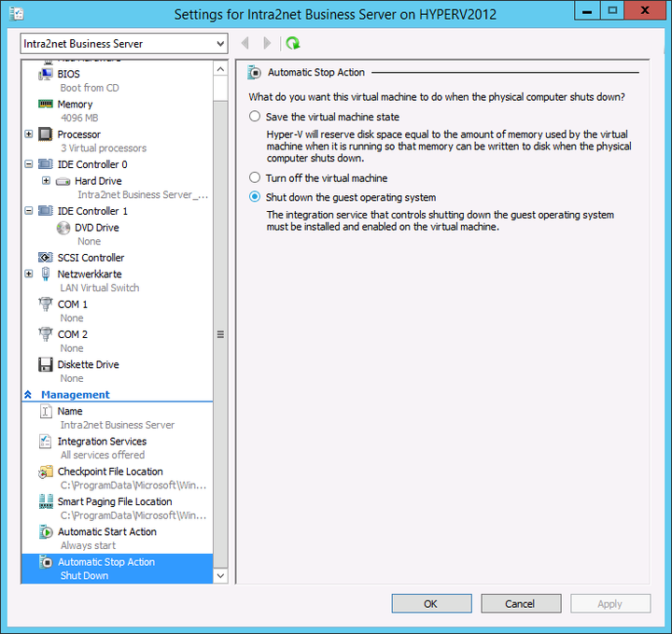Expand the Netzwerkkarte node
The width and height of the screenshot is (672, 634).
pos(29,274)
